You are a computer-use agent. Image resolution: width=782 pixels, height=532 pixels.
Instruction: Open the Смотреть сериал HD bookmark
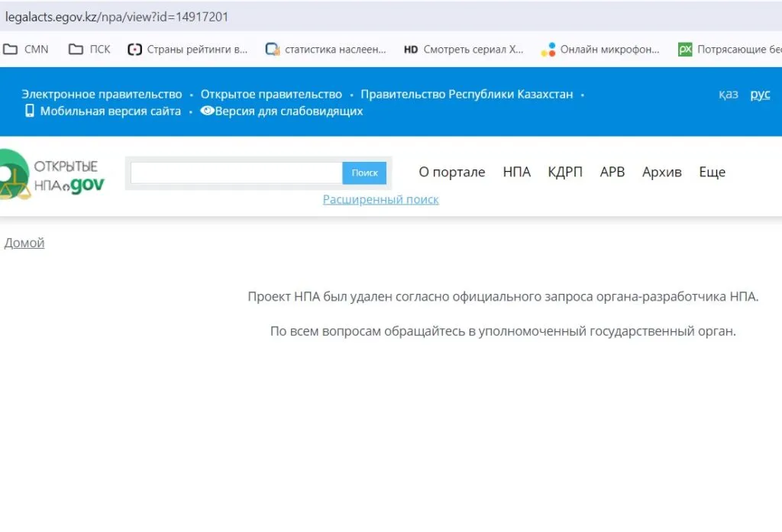pos(464,50)
